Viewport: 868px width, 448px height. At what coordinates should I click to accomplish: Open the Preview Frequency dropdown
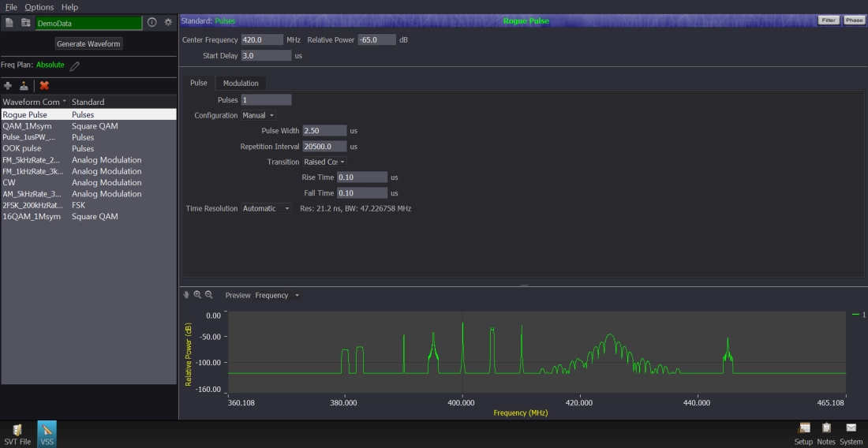point(277,296)
